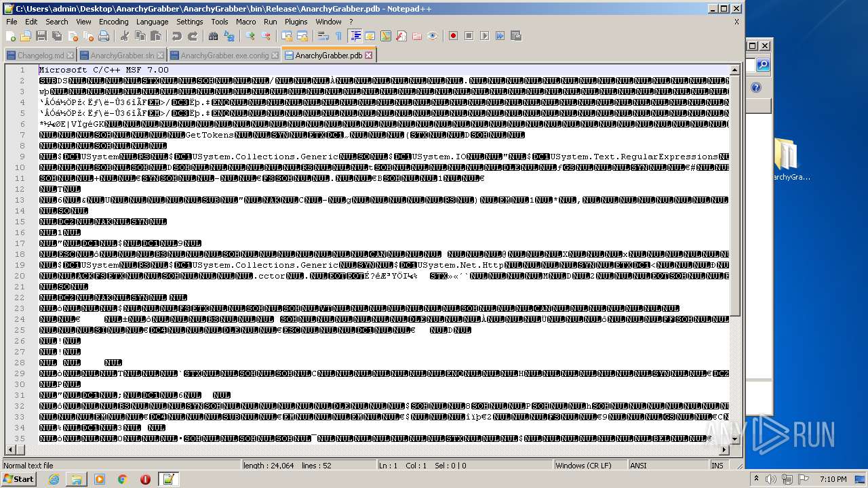Toggle the Indent Guide toolbar button
This screenshot has height=488, width=868.
355,36
